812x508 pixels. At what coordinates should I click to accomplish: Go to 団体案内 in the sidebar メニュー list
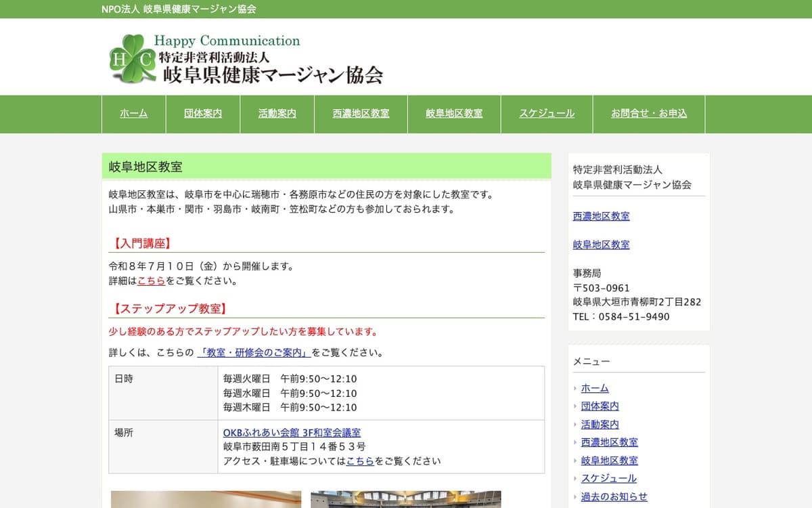coord(600,406)
